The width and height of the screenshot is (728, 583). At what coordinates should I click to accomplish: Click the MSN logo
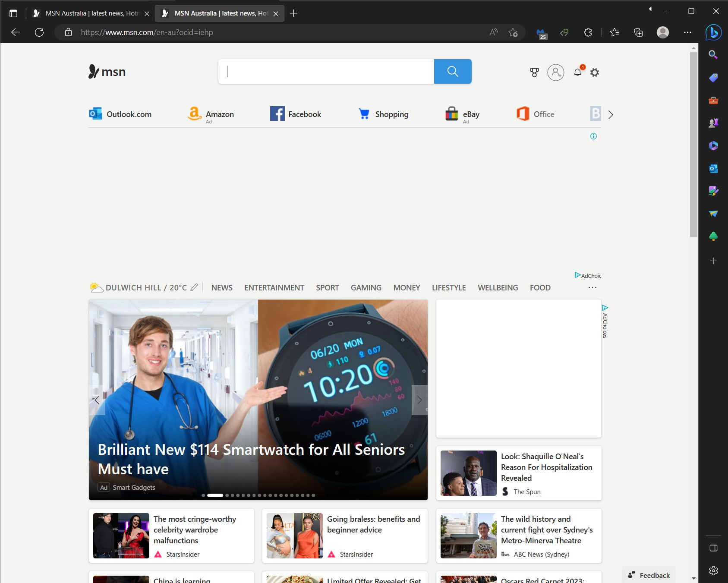pos(107,72)
